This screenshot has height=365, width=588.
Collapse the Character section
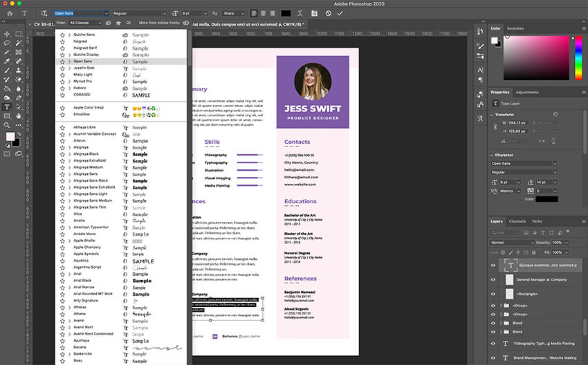click(x=492, y=155)
